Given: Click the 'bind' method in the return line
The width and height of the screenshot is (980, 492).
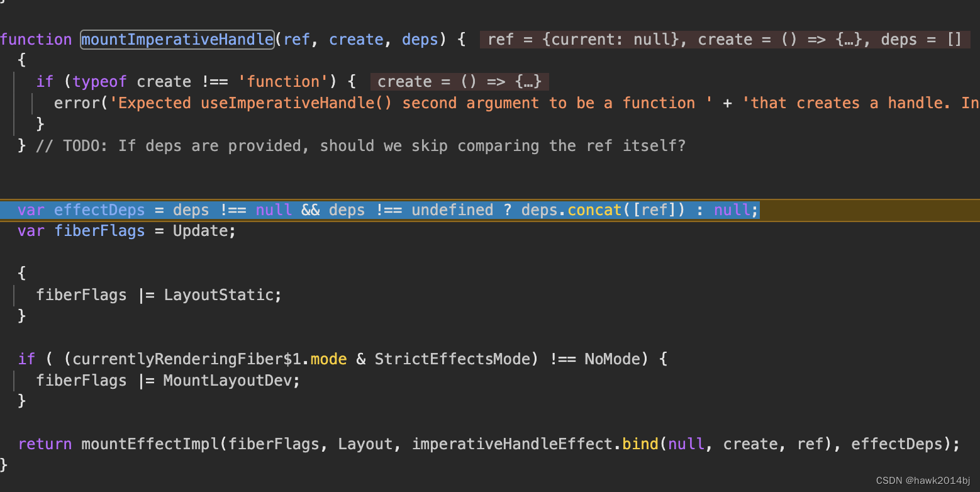Looking at the screenshot, I should [640, 444].
